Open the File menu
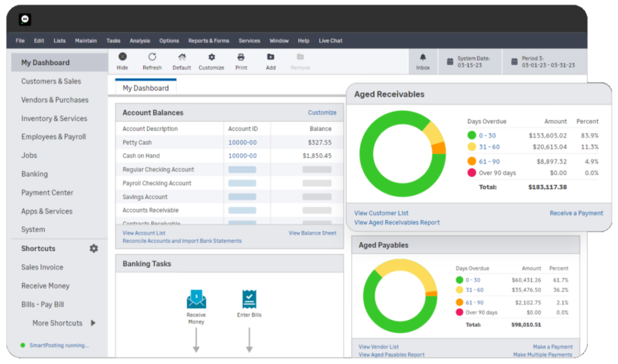Image resolution: width=618 pixels, height=364 pixels. 20,40
